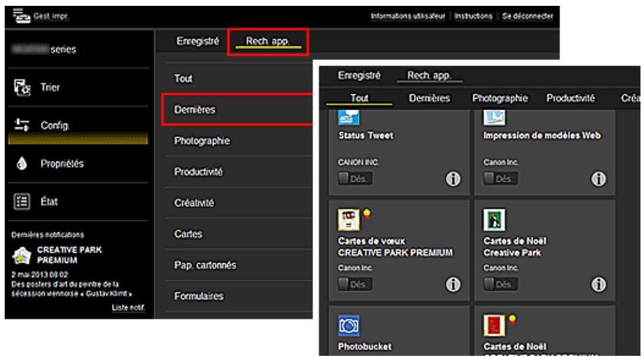The height and width of the screenshot is (357, 644).
Task: Open the Instructions link
Action: point(473,16)
